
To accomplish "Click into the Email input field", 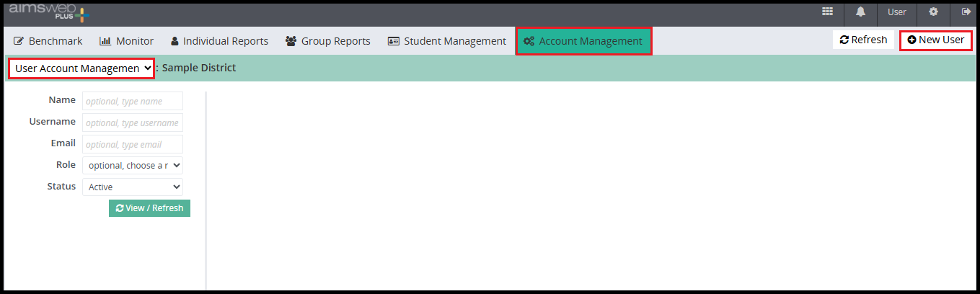I will [x=133, y=144].
